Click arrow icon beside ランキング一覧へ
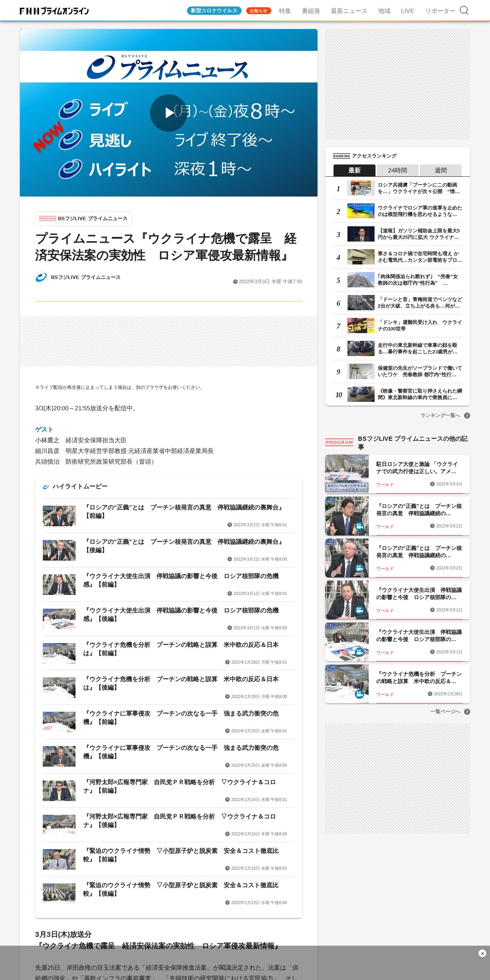The width and height of the screenshot is (490, 980). [x=467, y=416]
